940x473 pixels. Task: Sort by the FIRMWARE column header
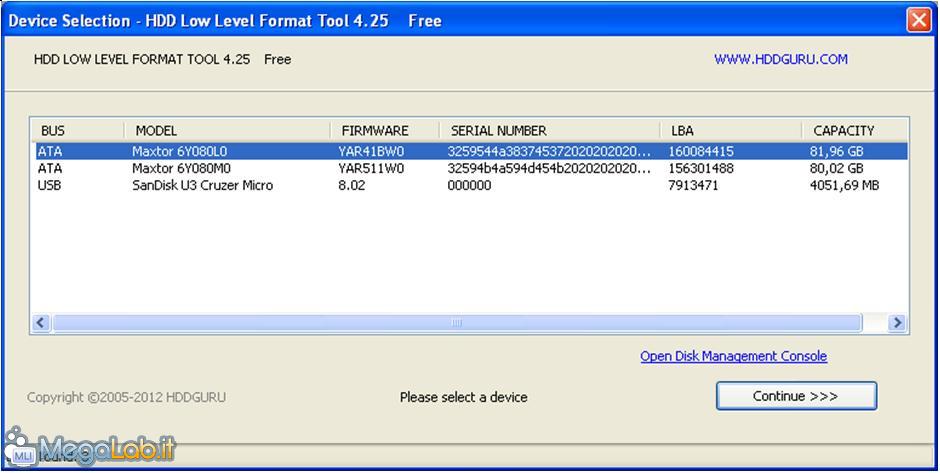tap(385, 131)
